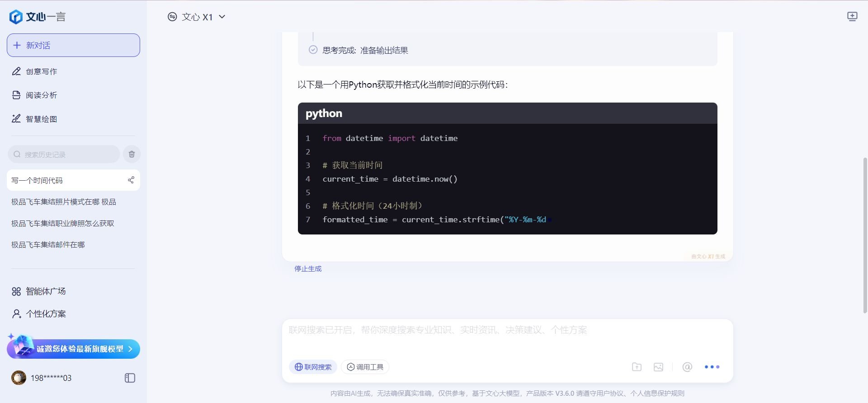
Task: Click the 搜索历史记录 search field
Action: (64, 155)
